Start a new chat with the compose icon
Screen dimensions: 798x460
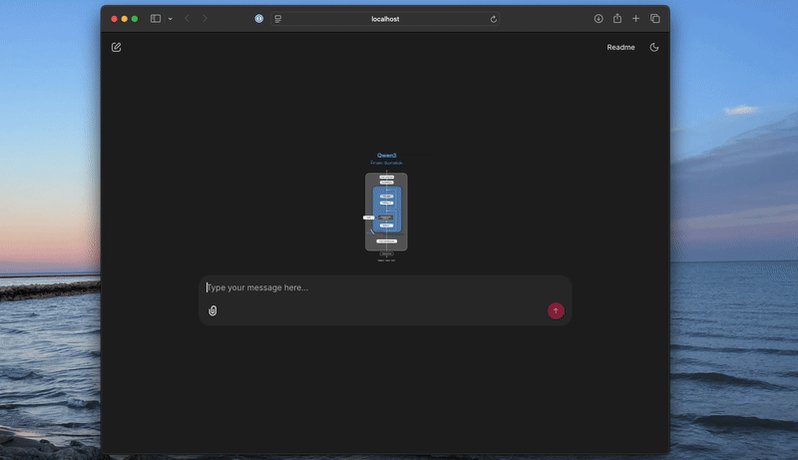pyautogui.click(x=116, y=47)
